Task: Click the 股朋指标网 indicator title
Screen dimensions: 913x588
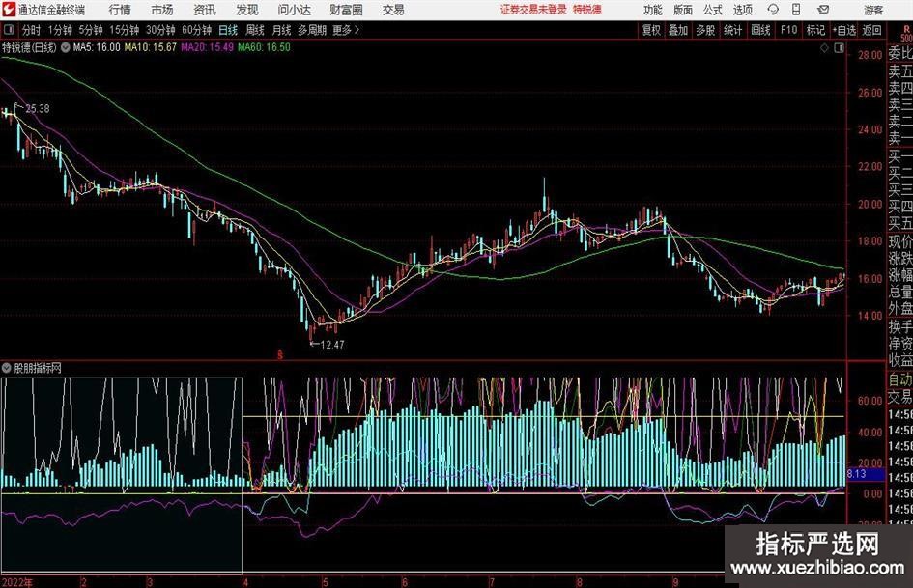Action: pos(38,368)
